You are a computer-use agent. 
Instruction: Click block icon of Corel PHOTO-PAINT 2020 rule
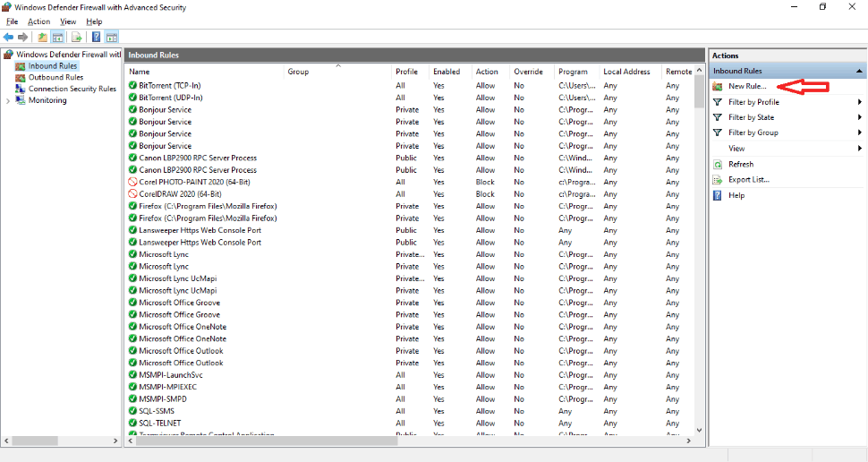point(132,182)
